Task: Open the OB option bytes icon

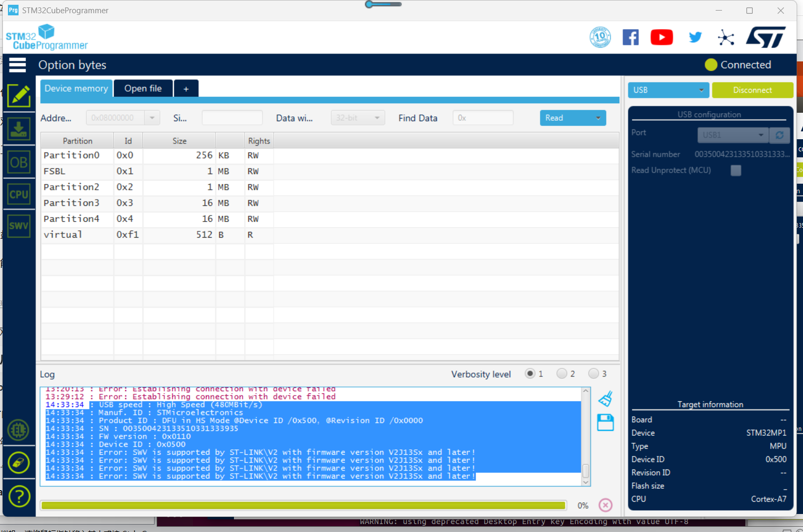Action: [19, 162]
